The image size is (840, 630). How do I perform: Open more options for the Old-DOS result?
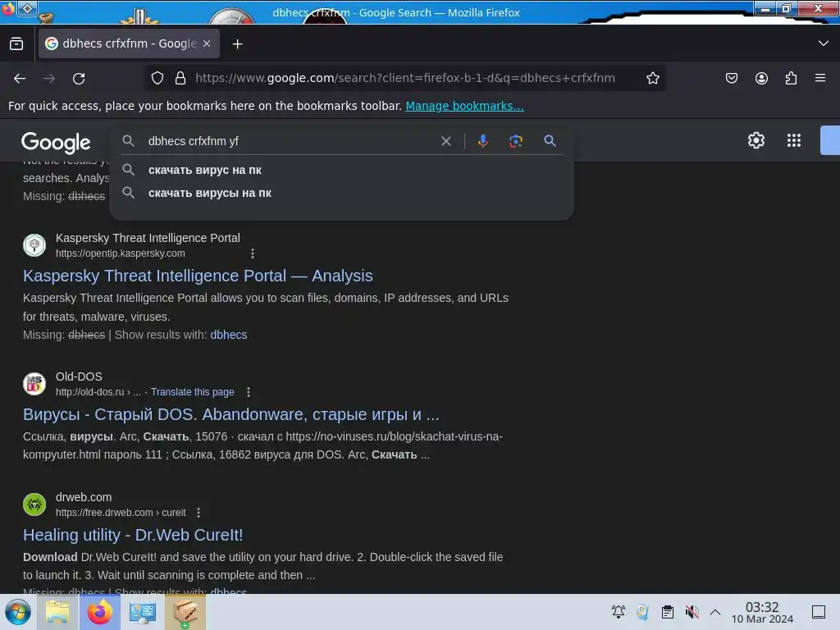[248, 392]
